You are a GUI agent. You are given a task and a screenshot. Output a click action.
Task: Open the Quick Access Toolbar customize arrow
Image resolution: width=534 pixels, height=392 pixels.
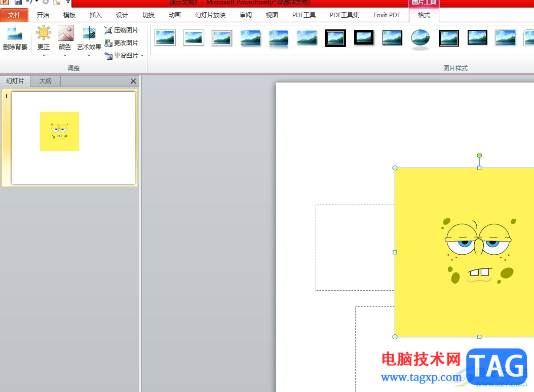click(x=68, y=2)
